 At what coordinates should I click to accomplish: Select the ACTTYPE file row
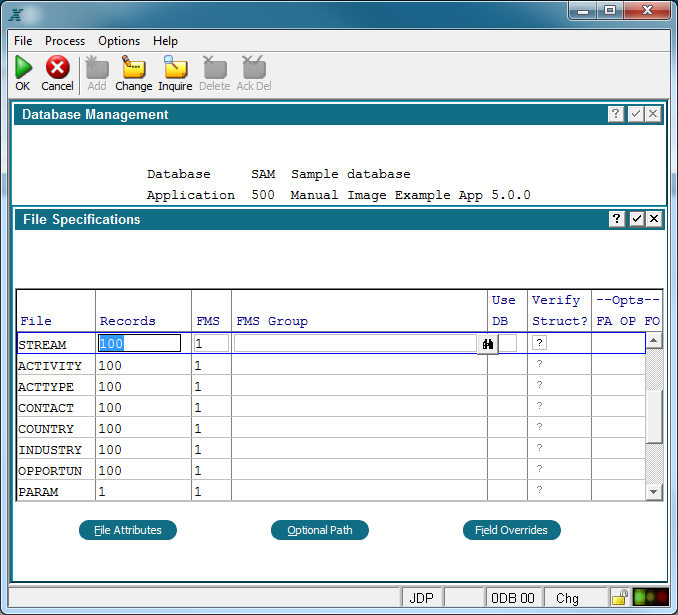[331, 385]
